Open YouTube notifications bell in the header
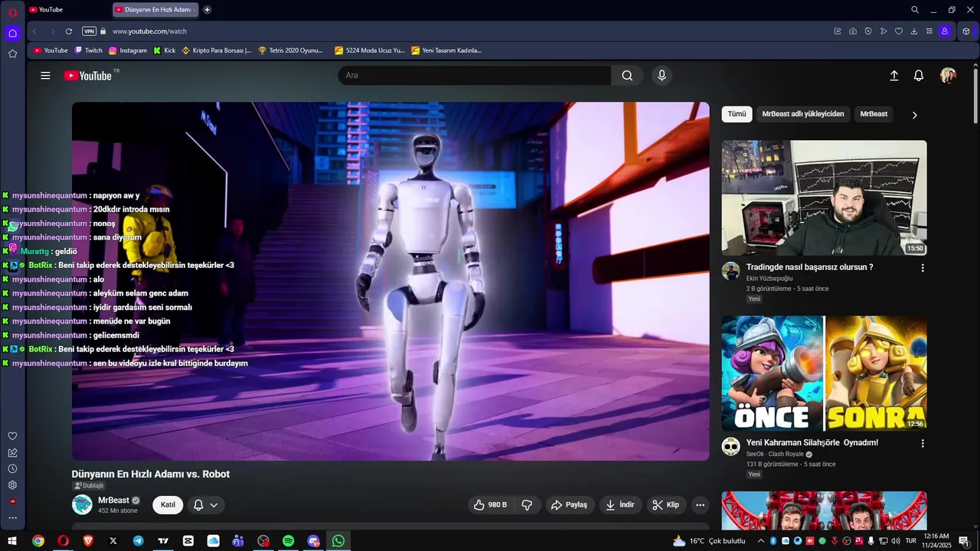This screenshot has height=551, width=980. click(919, 76)
